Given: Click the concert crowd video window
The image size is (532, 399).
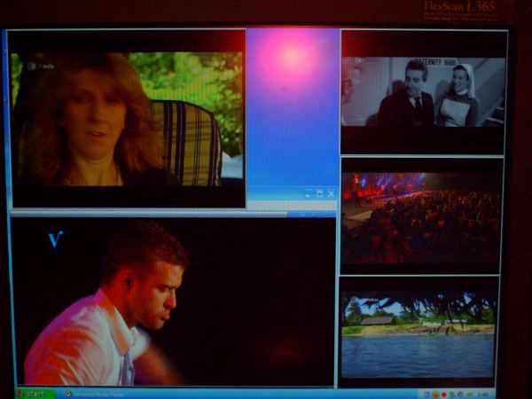Looking at the screenshot, I should tap(420, 218).
